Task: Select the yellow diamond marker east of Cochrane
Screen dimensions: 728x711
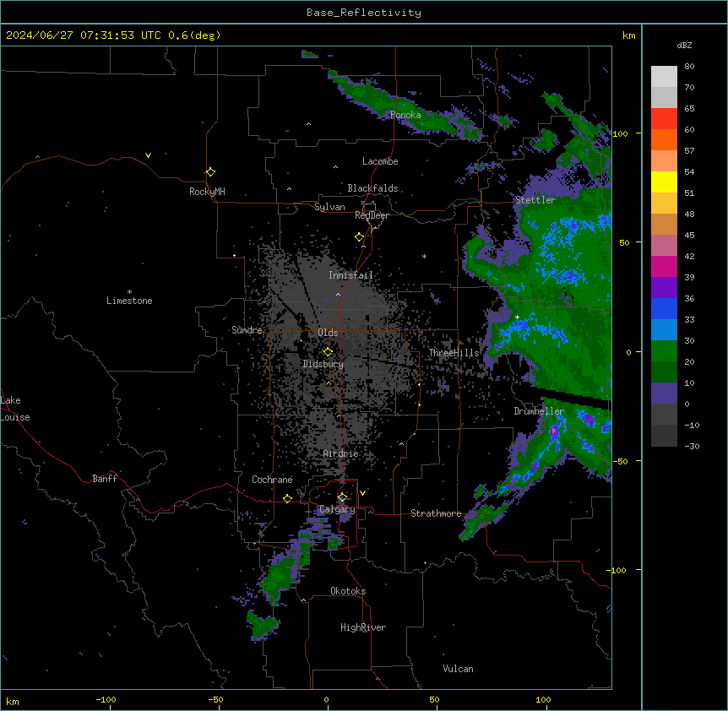Action: (287, 498)
